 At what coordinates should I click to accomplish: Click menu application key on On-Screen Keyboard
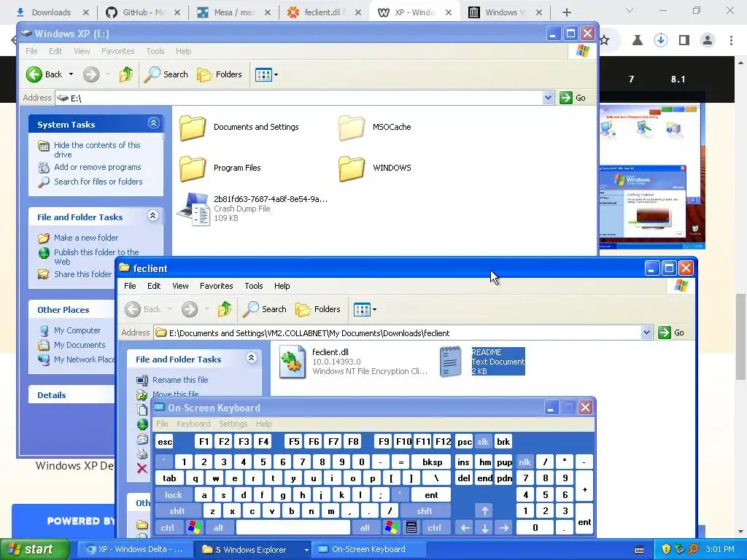[x=411, y=528]
